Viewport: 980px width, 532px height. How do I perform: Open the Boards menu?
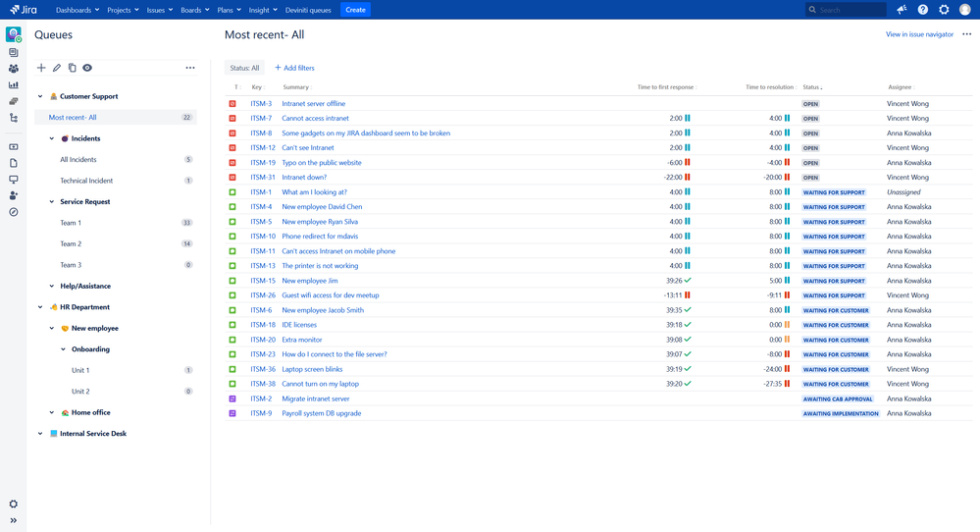[x=195, y=10]
